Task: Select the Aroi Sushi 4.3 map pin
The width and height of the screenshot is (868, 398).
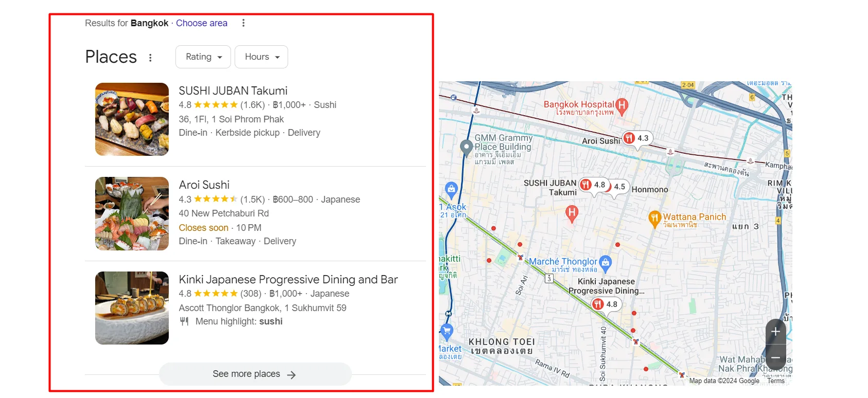Action: coord(637,138)
